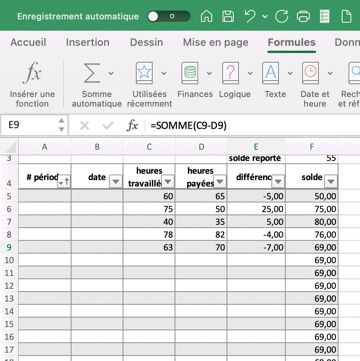
Task: Click cell D6 showing 50
Action: point(201,209)
